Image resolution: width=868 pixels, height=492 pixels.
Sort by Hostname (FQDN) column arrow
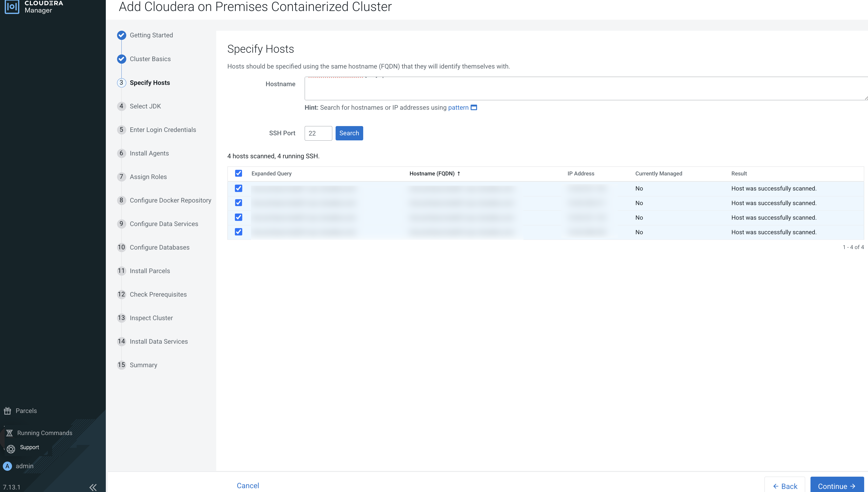[459, 173]
